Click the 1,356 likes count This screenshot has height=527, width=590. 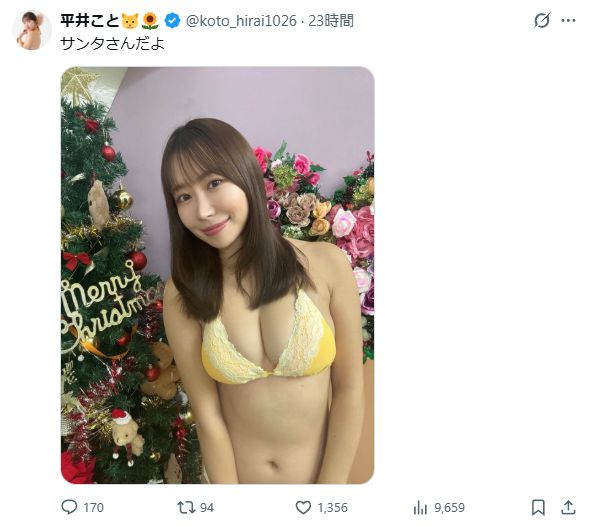(333, 507)
